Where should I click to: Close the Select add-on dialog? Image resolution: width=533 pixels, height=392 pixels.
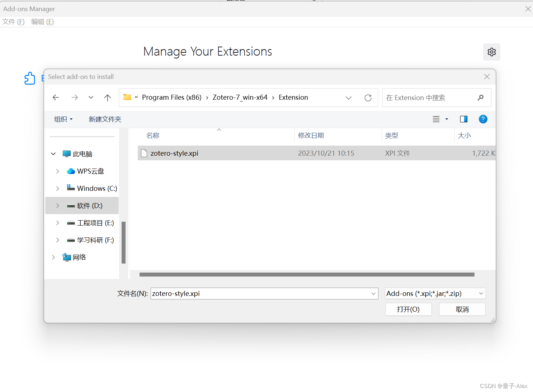[487, 76]
